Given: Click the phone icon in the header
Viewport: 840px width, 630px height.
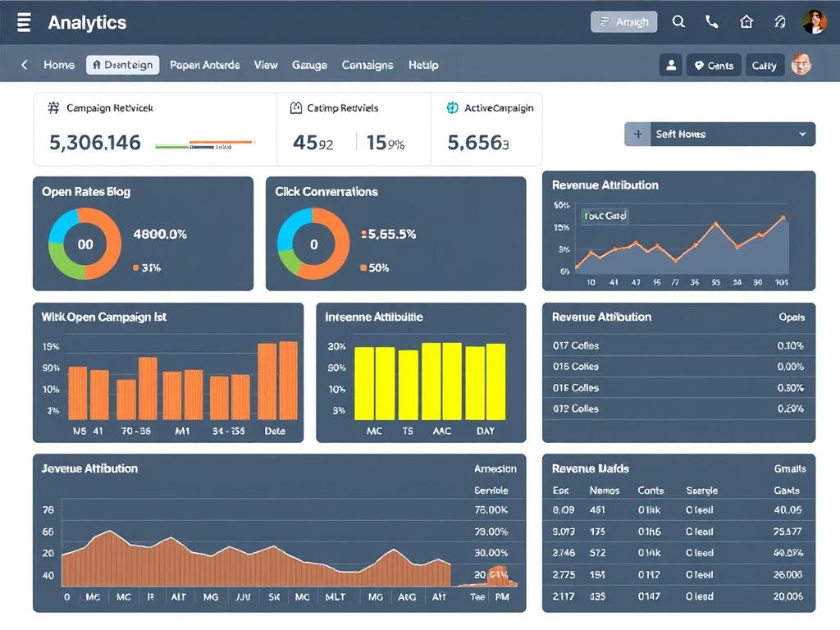Looking at the screenshot, I should tap(712, 22).
